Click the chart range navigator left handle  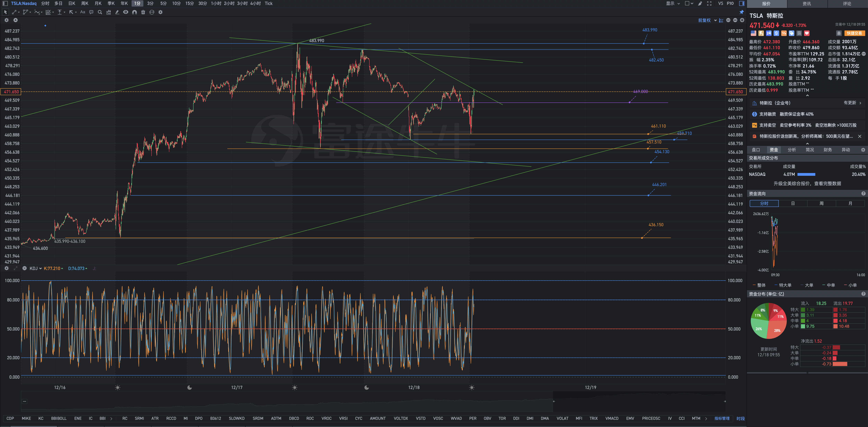pos(554,401)
